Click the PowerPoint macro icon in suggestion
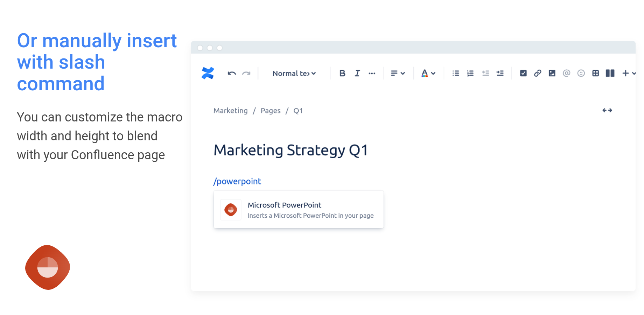The image size is (644, 315). (231, 210)
